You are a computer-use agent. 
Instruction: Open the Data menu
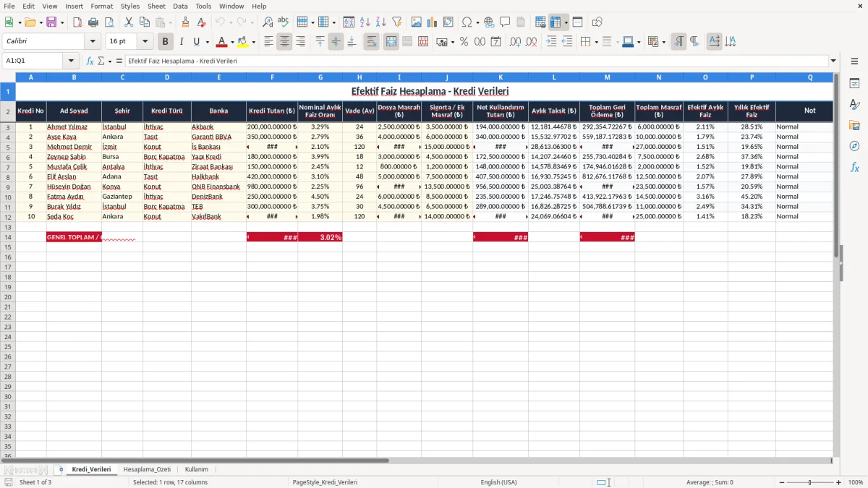click(180, 6)
